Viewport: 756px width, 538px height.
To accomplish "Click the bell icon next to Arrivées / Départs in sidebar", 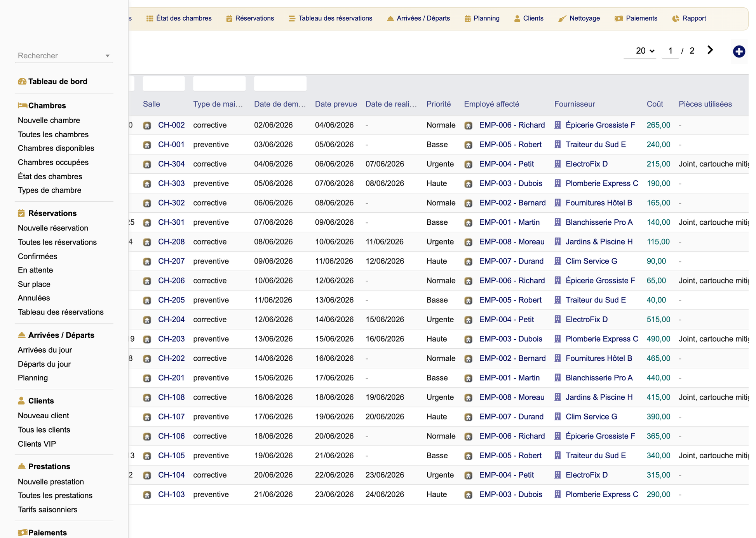I will click(x=22, y=335).
